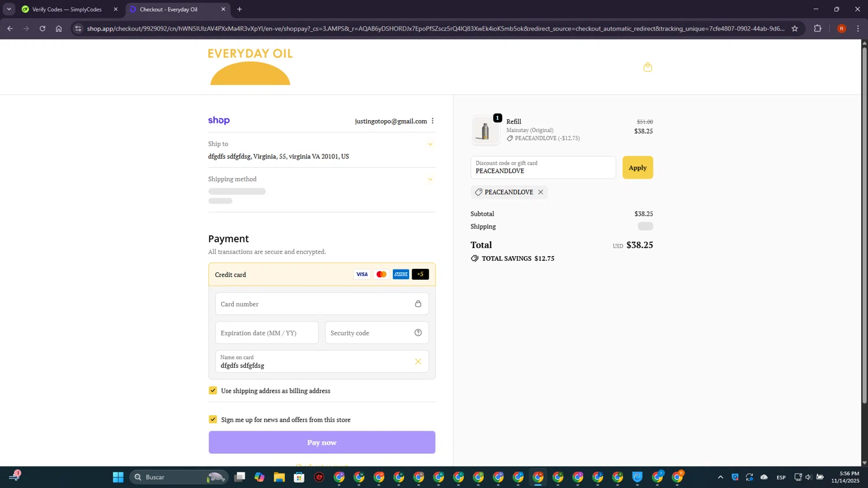The height and width of the screenshot is (488, 868).
Task: Click the shipping address dfgdfs sdfgfdsg, Virginia
Action: coord(278,157)
